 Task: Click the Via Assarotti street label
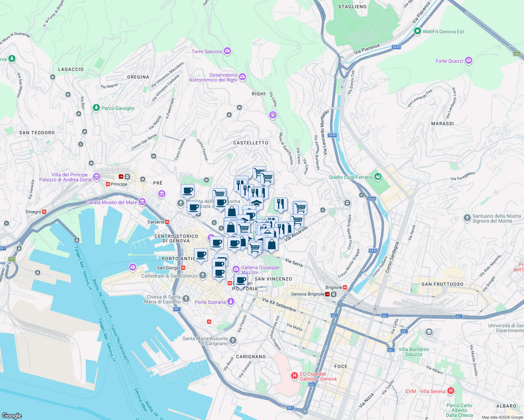296,233
